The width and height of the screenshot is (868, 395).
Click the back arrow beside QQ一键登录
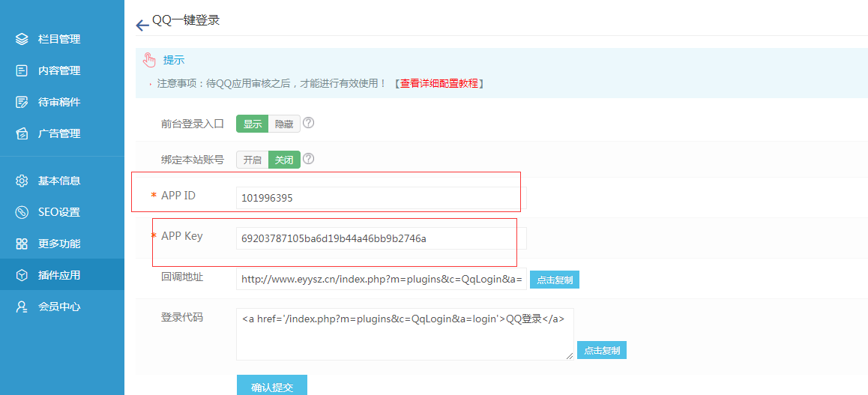coord(142,25)
